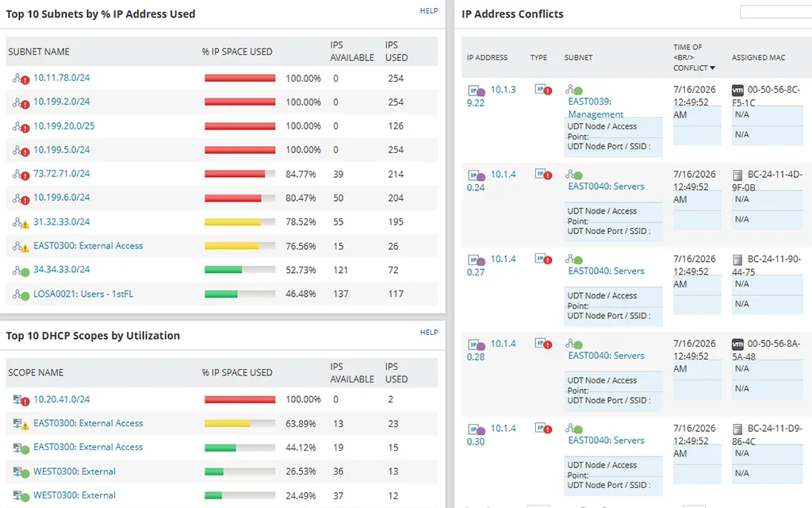Open EAST0039: Management subnet link
Viewport: 812px width, 508px height.
[596, 108]
